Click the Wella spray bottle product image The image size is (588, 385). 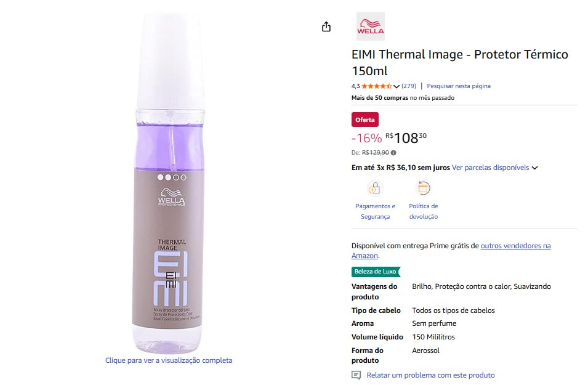(x=169, y=183)
